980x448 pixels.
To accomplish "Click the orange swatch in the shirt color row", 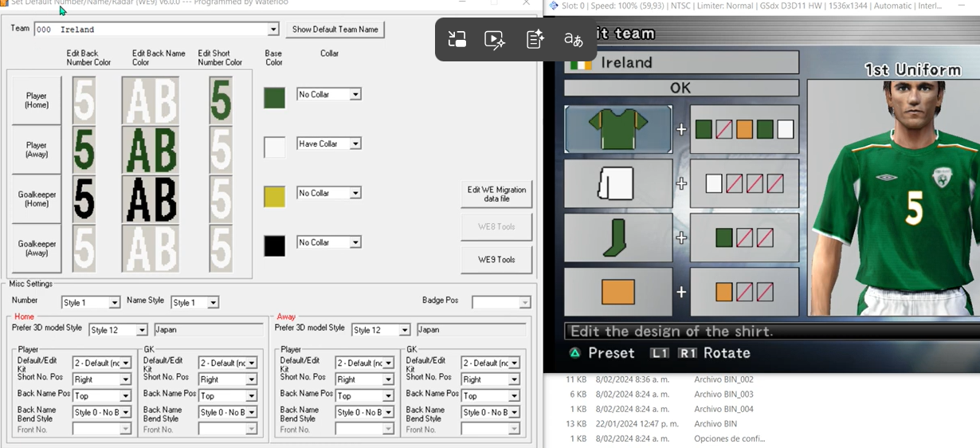I will pos(745,129).
